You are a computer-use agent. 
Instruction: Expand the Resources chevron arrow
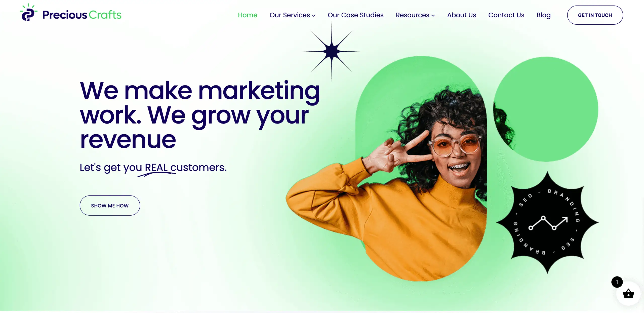point(433,16)
